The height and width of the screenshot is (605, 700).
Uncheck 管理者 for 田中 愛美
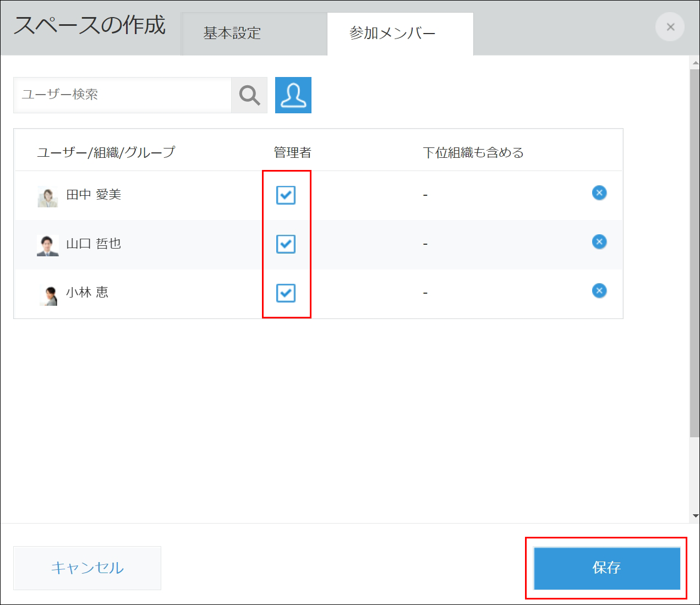286,195
